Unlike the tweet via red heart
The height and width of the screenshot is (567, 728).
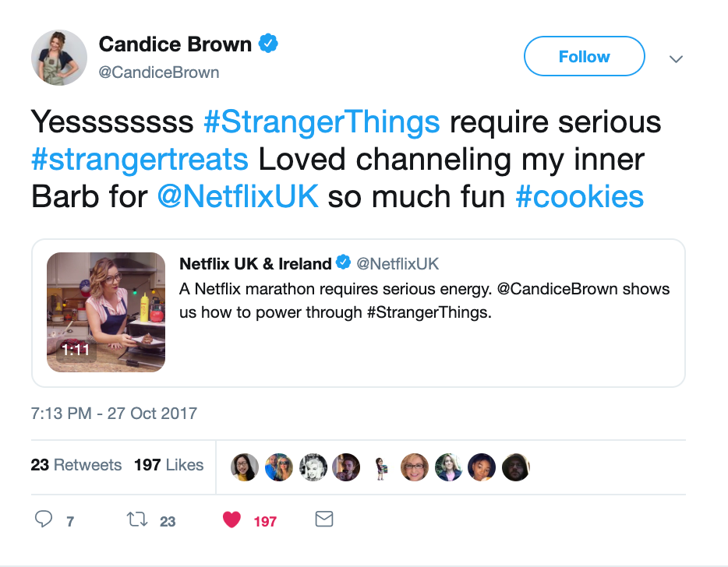231,519
